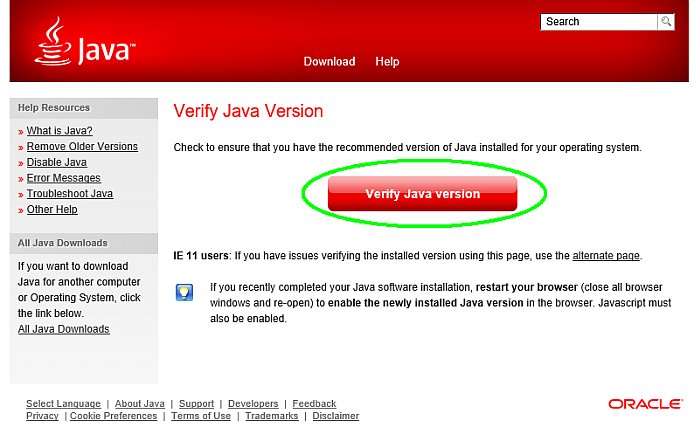This screenshot has height=434, width=700.
Task: Click the search magnifier icon
Action: [x=666, y=21]
